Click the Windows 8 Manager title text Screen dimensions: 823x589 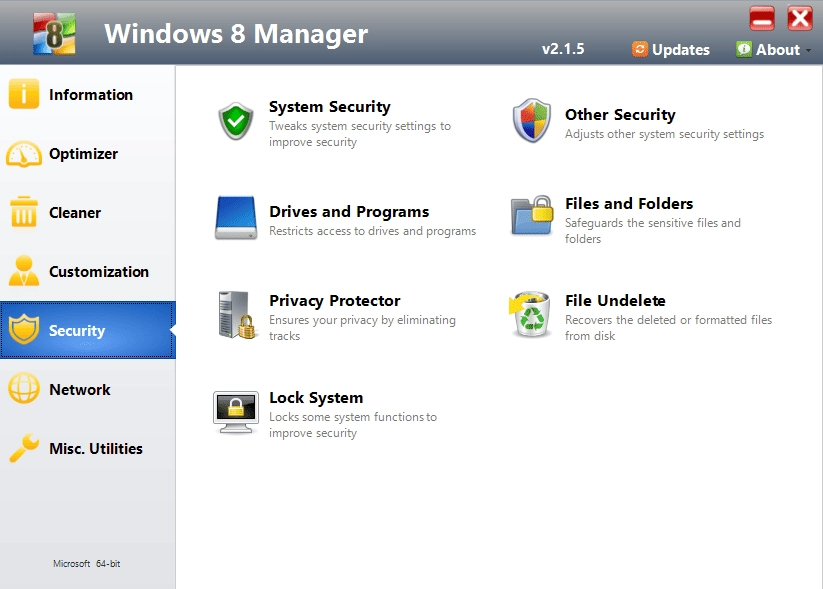(x=236, y=34)
